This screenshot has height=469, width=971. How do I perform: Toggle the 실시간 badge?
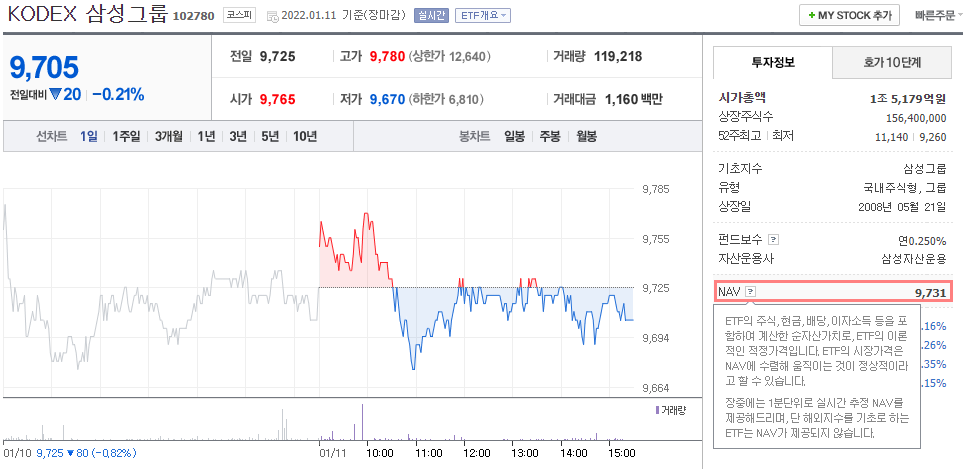pos(432,15)
